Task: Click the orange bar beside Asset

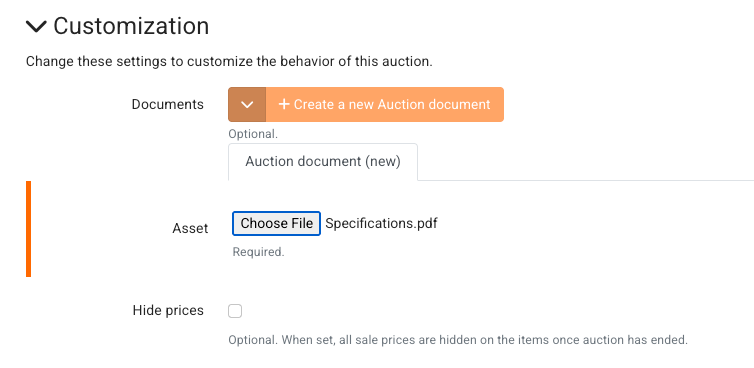Action: click(28, 229)
